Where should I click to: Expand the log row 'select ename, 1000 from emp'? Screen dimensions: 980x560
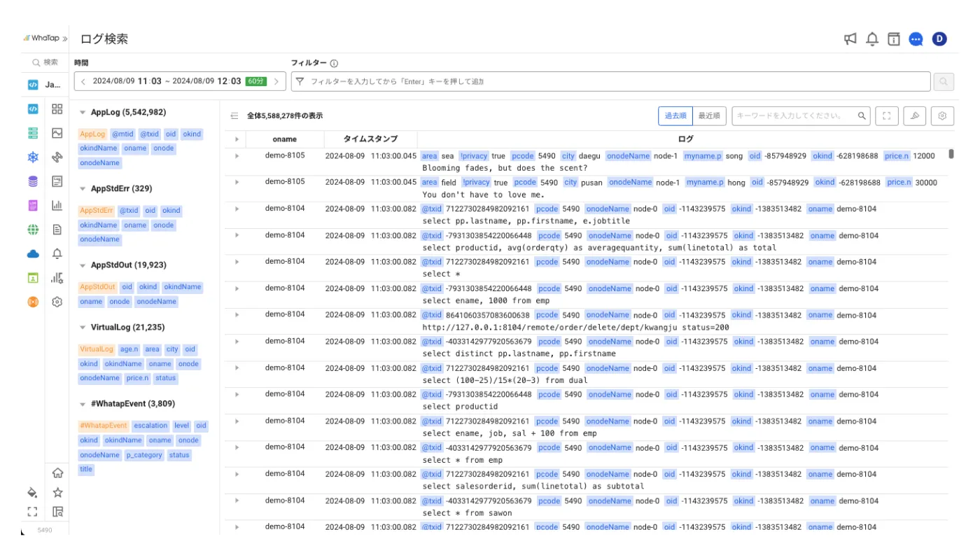(237, 288)
